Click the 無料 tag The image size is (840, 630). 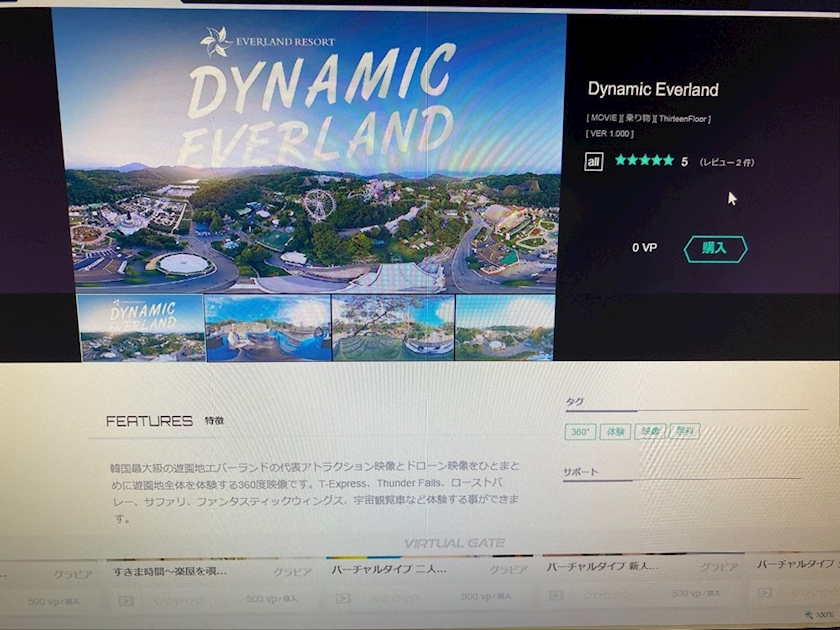(x=684, y=431)
